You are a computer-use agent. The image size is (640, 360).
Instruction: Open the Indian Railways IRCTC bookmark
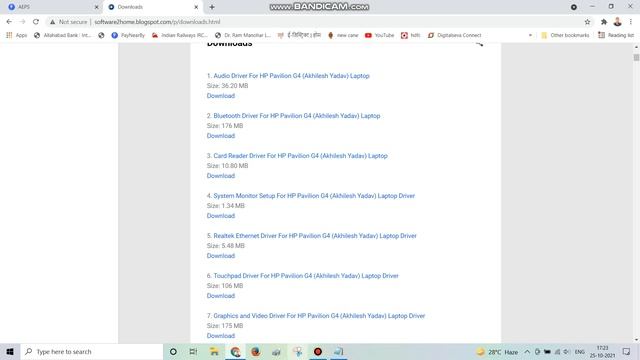[x=180, y=36]
